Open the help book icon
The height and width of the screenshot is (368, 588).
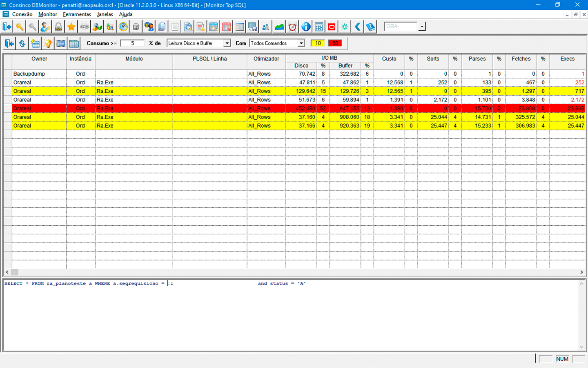pos(370,27)
